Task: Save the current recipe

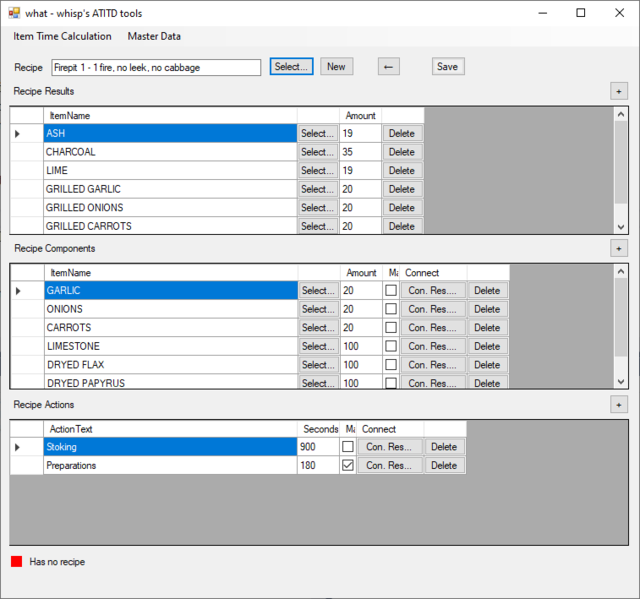Action: pyautogui.click(x=448, y=67)
